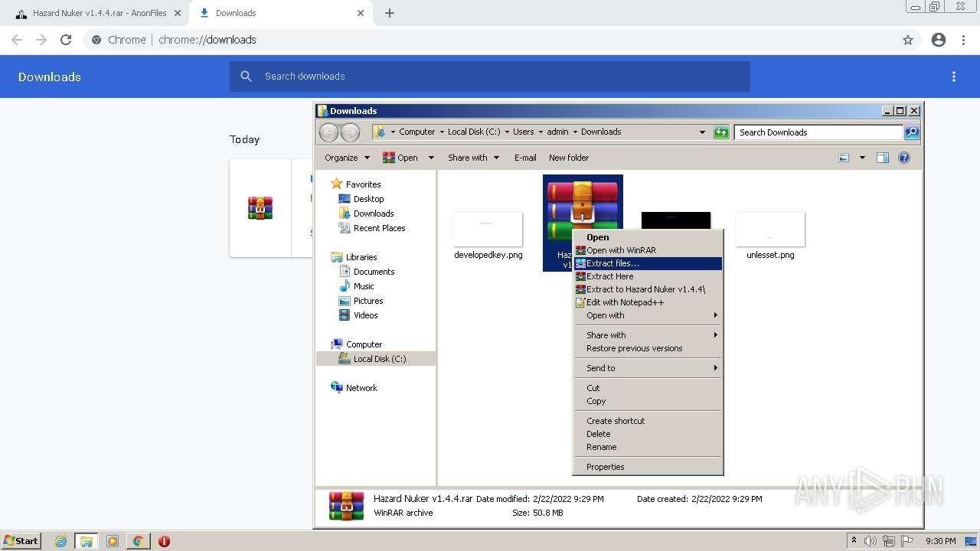980x551 pixels.
Task: Open Music library
Action: [364, 286]
